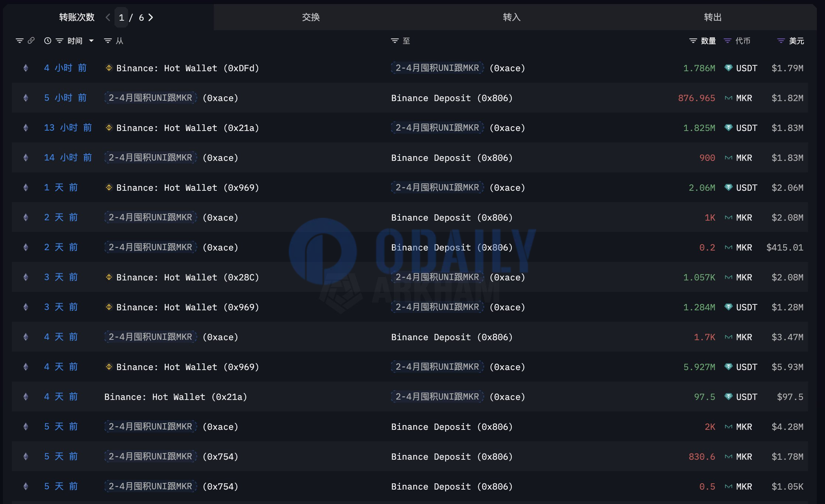
Task: Click Ethereum icon of 1 天 前 row
Action: pyautogui.click(x=25, y=187)
